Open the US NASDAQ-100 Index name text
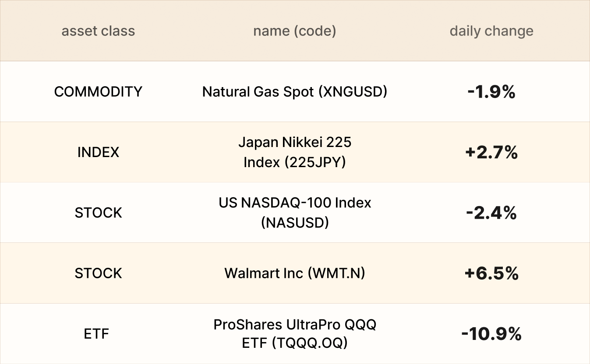Viewport: 590px width, 364px height. [294, 203]
